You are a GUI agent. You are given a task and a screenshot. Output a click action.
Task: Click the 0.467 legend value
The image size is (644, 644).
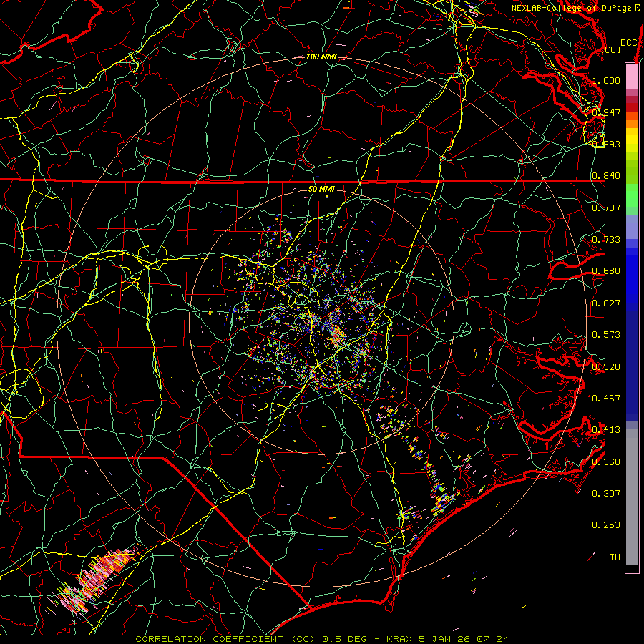[x=606, y=399]
